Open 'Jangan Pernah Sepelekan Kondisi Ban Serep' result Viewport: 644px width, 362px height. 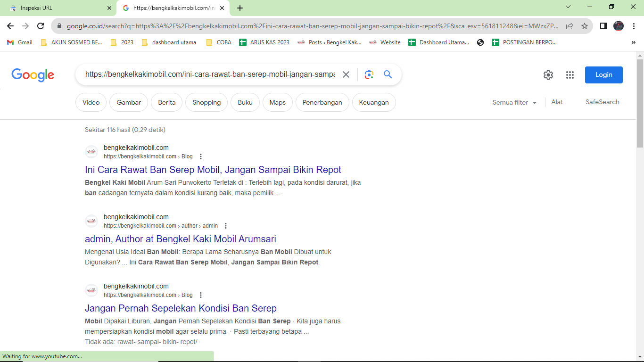pyautogui.click(x=181, y=308)
